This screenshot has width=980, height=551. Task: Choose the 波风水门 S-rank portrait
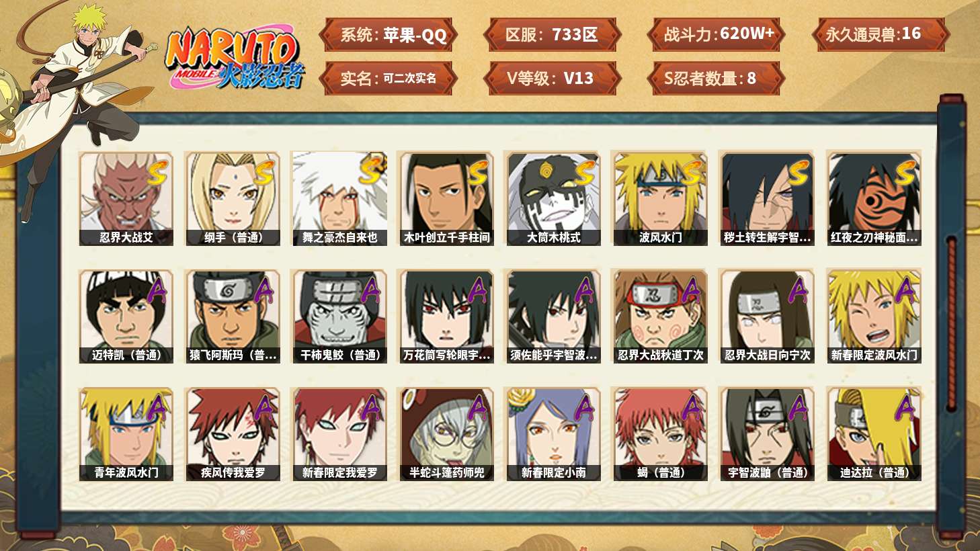click(x=660, y=198)
